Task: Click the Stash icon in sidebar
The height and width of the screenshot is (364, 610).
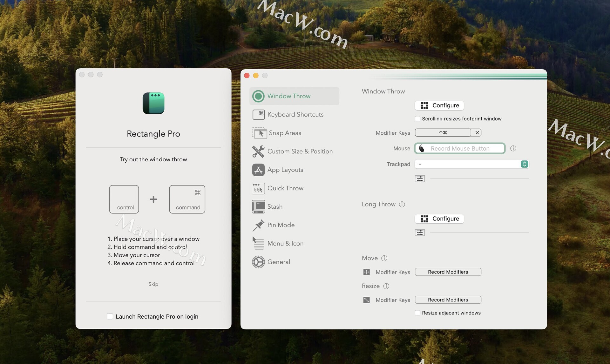Action: [x=258, y=207]
